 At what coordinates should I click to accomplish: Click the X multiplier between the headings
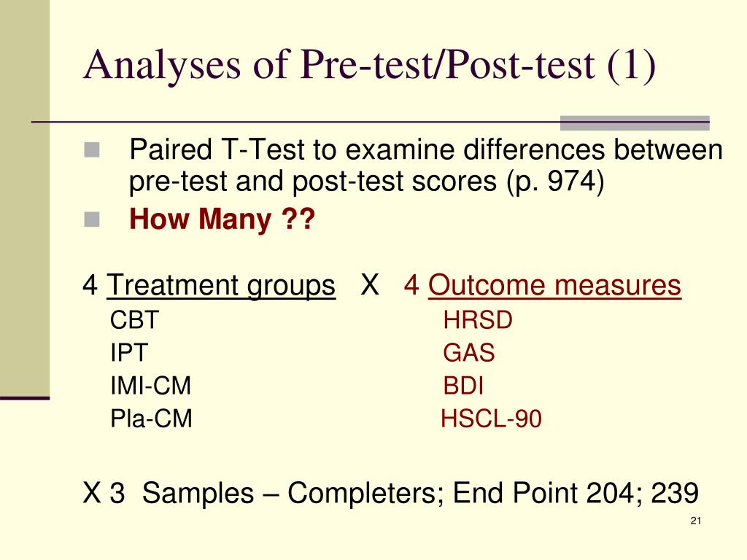click(x=370, y=285)
